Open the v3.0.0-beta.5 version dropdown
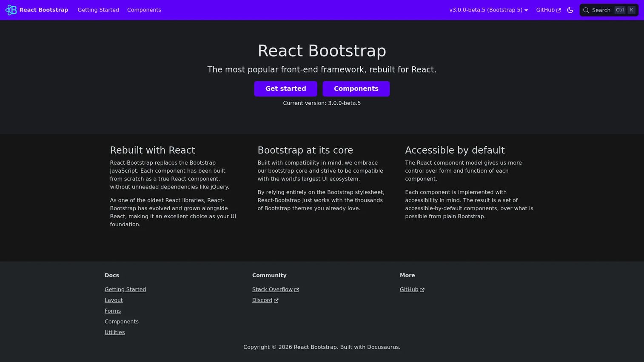 pyautogui.click(x=489, y=10)
